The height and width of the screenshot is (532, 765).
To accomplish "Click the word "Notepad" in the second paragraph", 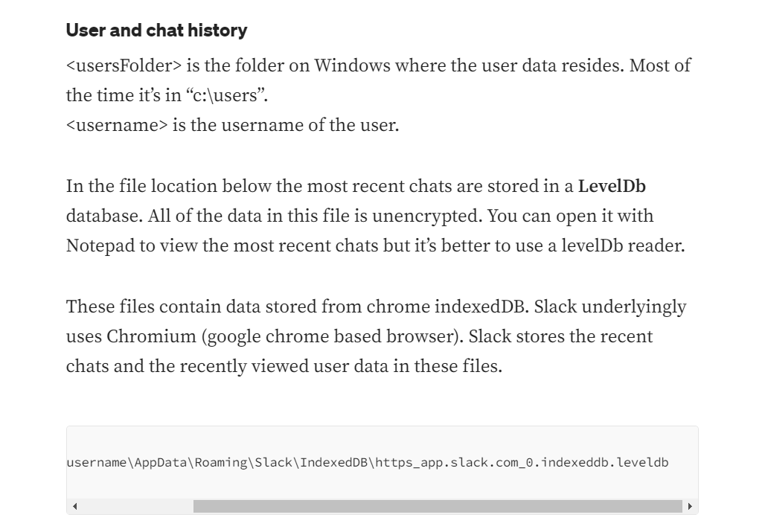I will tap(100, 246).
